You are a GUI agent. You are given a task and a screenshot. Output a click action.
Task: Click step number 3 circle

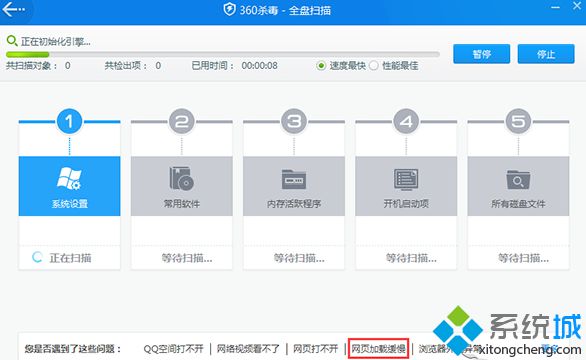coord(294,121)
